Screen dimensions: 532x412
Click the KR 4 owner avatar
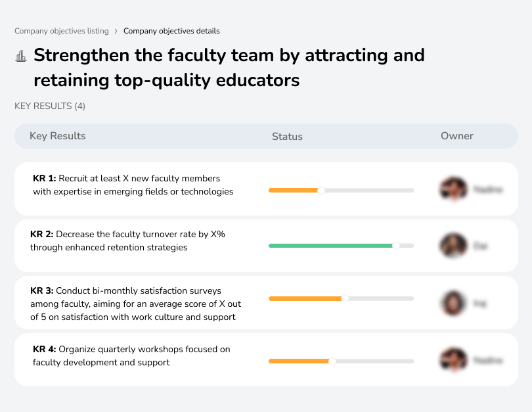click(x=453, y=360)
